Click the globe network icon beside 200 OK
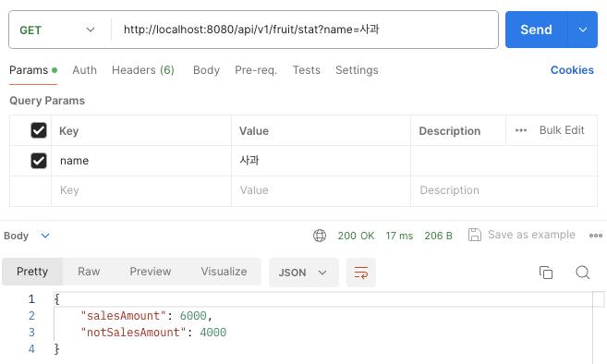This screenshot has height=364, width=607. tap(320, 236)
